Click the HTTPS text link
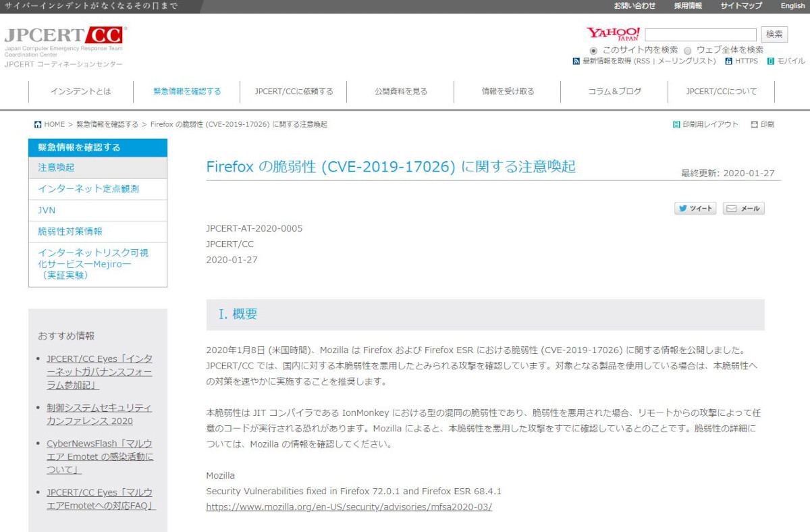Viewport: 810px width, 532px height. (747, 61)
